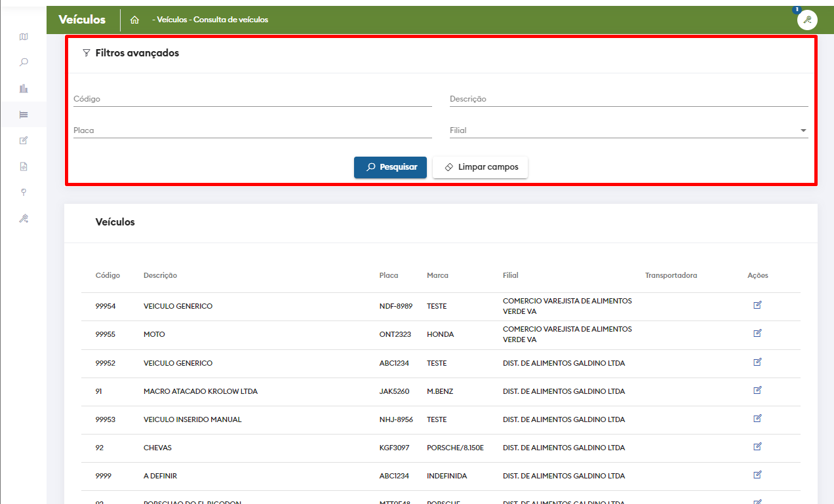
Task: Click the Veículos breadcrumb in header
Action: click(x=172, y=20)
